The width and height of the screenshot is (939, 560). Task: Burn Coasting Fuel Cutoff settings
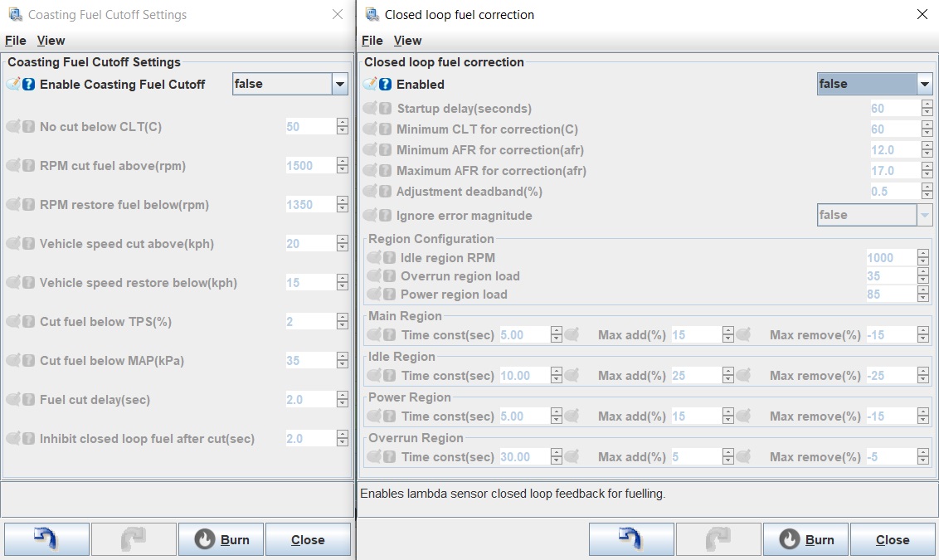click(x=221, y=539)
